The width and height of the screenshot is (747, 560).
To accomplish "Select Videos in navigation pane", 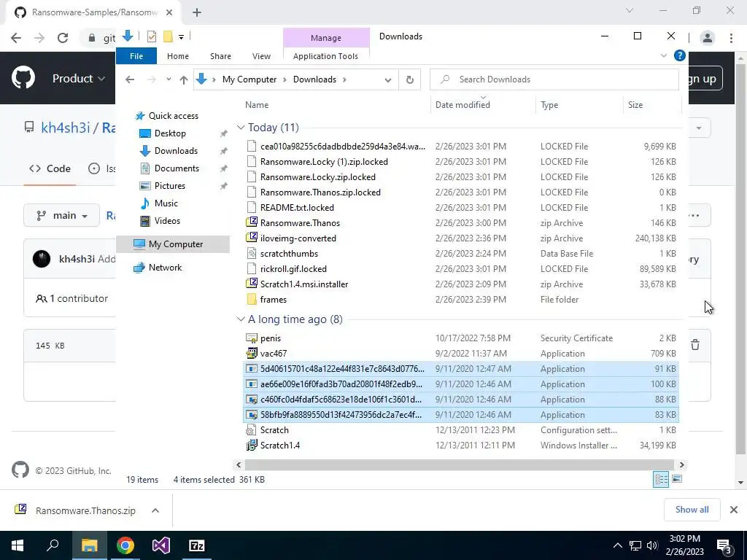I will pyautogui.click(x=167, y=221).
